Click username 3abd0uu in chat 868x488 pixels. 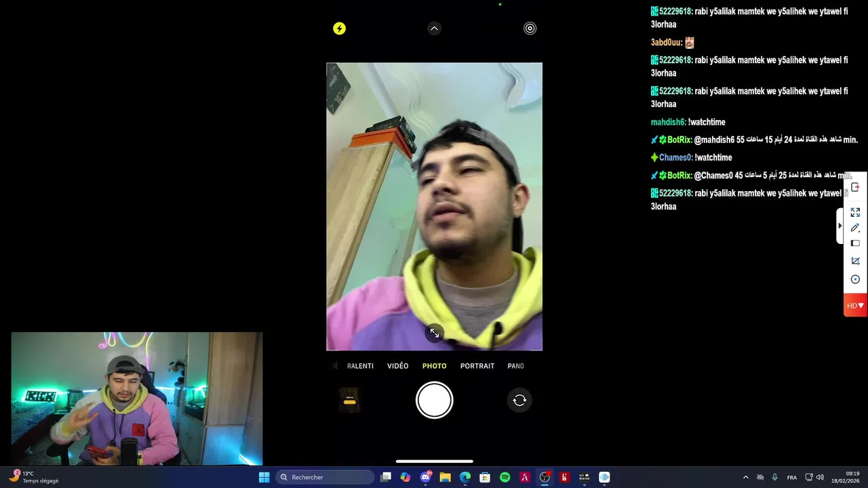click(666, 43)
